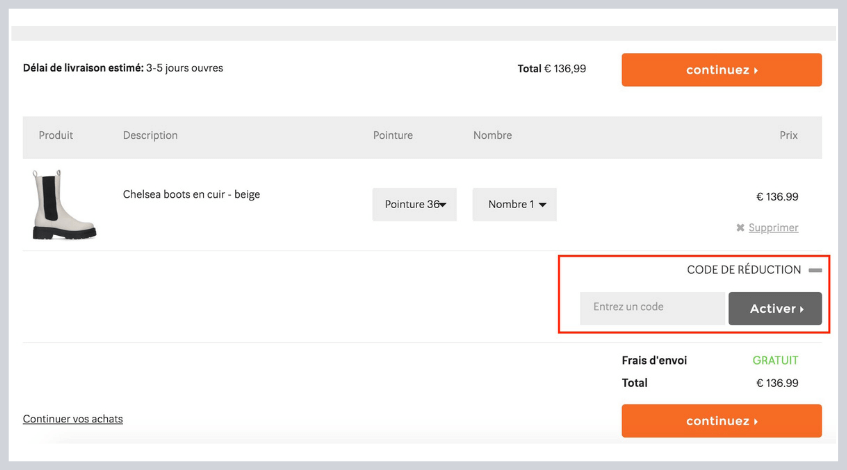Select the Nombre column header
The height and width of the screenshot is (470, 847).
point(492,135)
